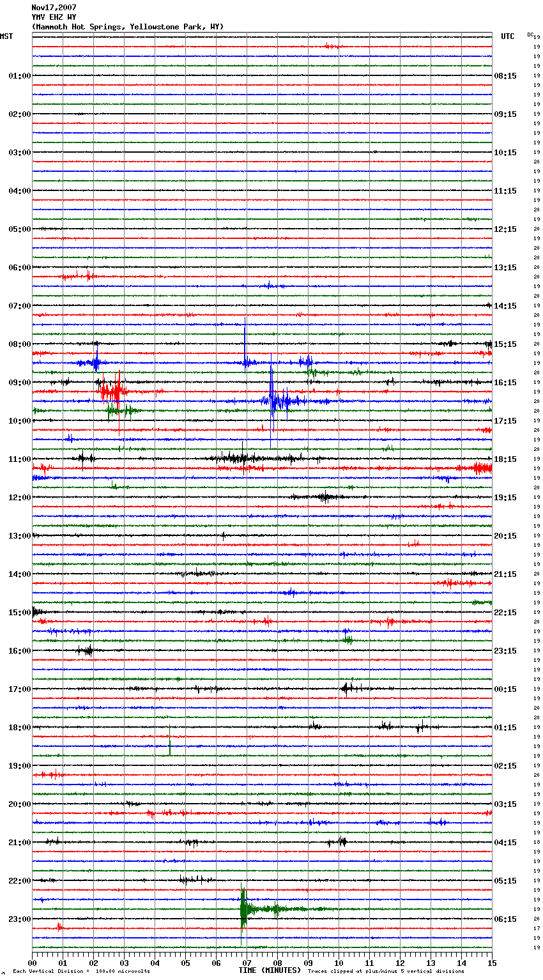Pick the 12:00 MST time label
The height and width of the screenshot is (980, 543).
pos(20,498)
